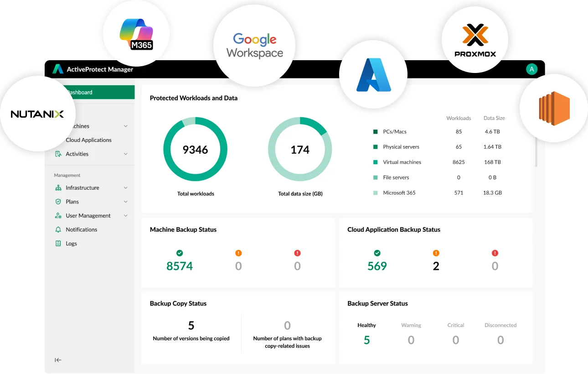588x374 pixels.
Task: Click the 569 successful cloud backups count
Action: pyautogui.click(x=377, y=266)
